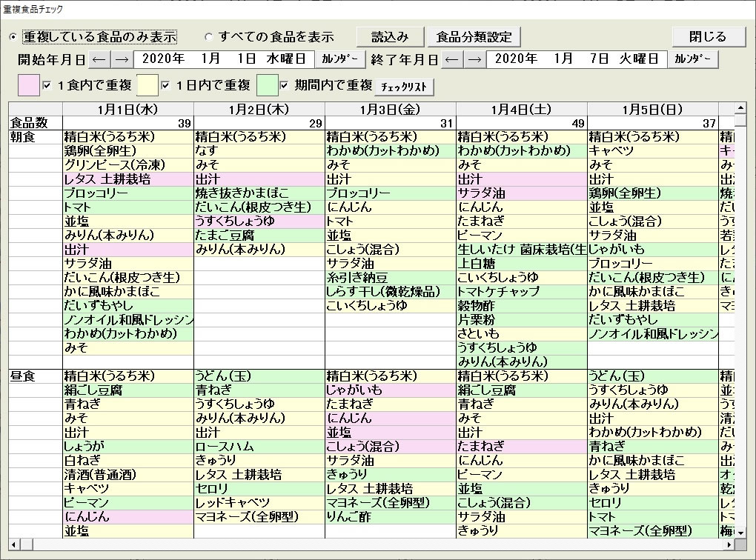The height and width of the screenshot is (560, 756).
Task: Select column header 1月2日(木)
Action: pyautogui.click(x=259, y=110)
